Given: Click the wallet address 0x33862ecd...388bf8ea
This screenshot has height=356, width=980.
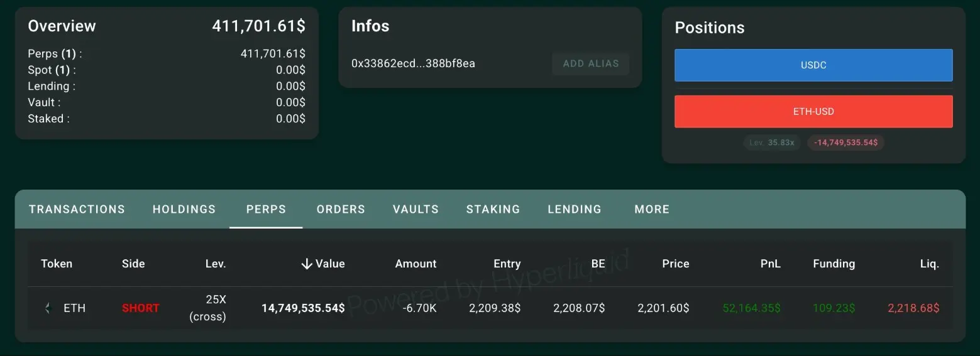Looking at the screenshot, I should (413, 63).
